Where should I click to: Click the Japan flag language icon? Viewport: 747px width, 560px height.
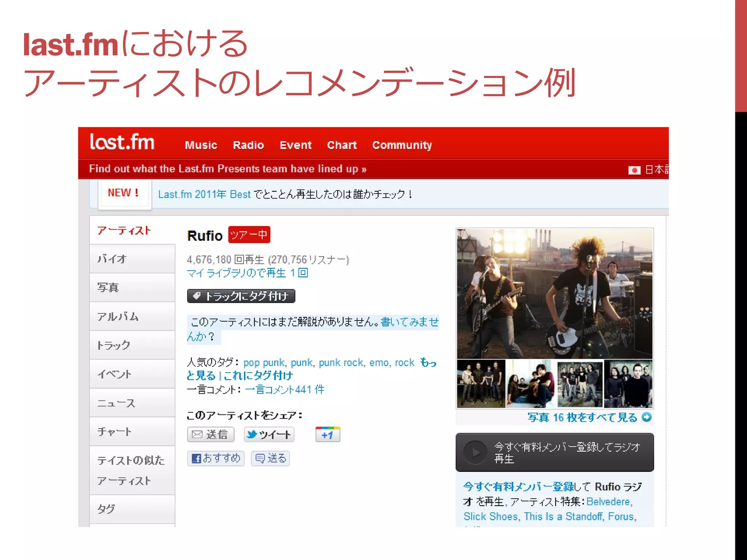click(x=634, y=170)
